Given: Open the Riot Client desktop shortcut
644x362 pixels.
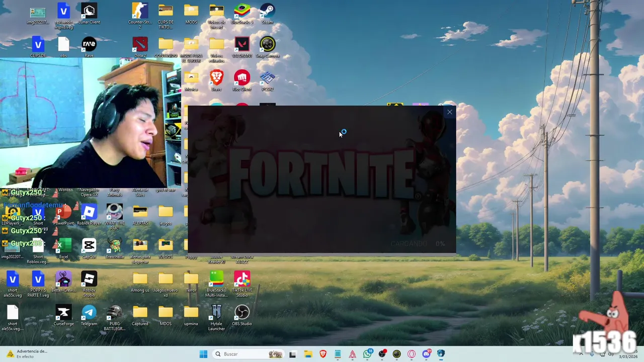Looking at the screenshot, I should coord(242,81).
